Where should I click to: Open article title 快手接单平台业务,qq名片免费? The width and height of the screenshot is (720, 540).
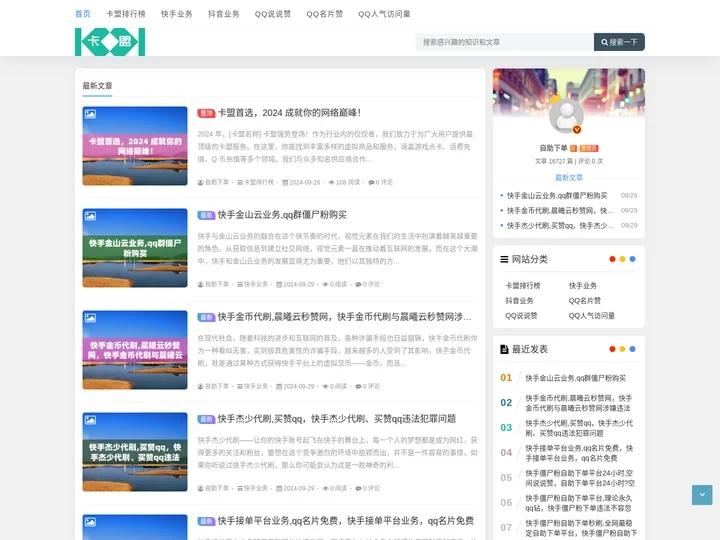tap(345, 520)
